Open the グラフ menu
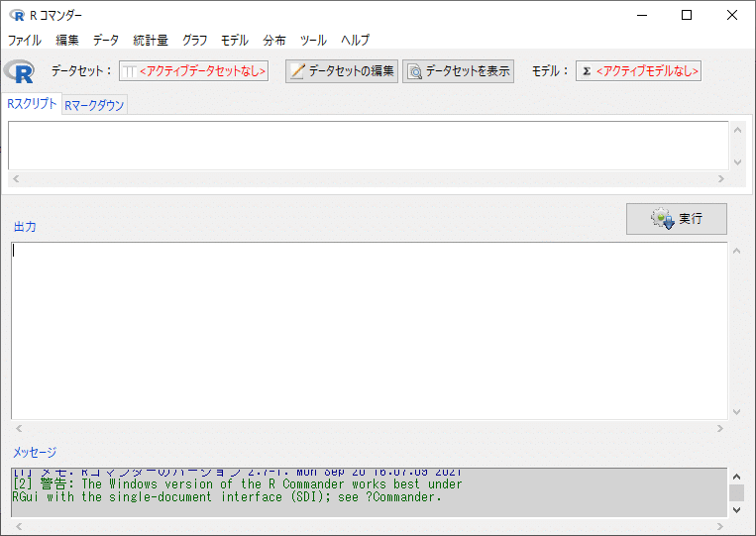The image size is (756, 536). 194,40
